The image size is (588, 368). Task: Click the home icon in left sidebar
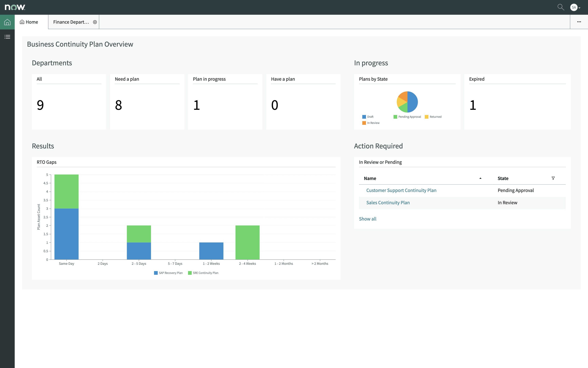point(7,22)
